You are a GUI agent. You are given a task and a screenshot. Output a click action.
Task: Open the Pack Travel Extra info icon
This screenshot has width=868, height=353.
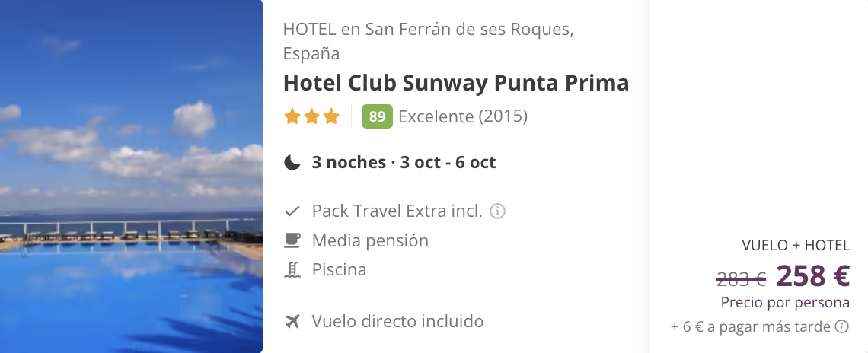pos(498,211)
